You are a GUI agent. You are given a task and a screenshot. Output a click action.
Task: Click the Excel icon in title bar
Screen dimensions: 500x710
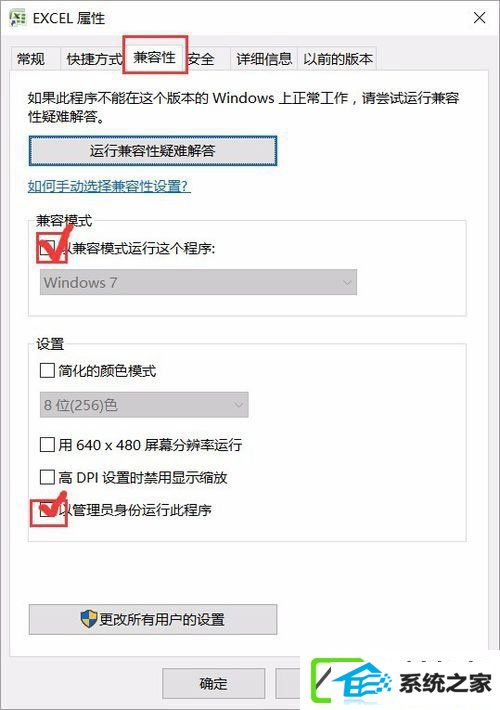(18, 19)
